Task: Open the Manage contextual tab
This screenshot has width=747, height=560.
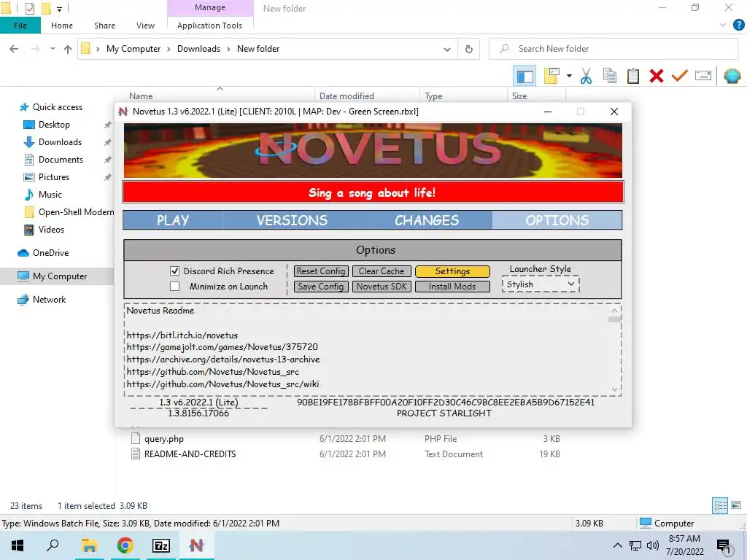Action: [210, 7]
